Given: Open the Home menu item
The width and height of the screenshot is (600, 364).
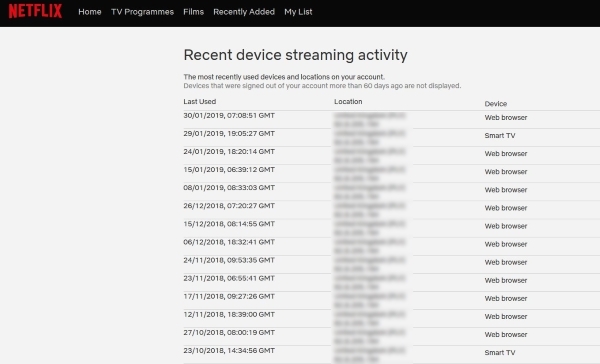Looking at the screenshot, I should [x=90, y=12].
